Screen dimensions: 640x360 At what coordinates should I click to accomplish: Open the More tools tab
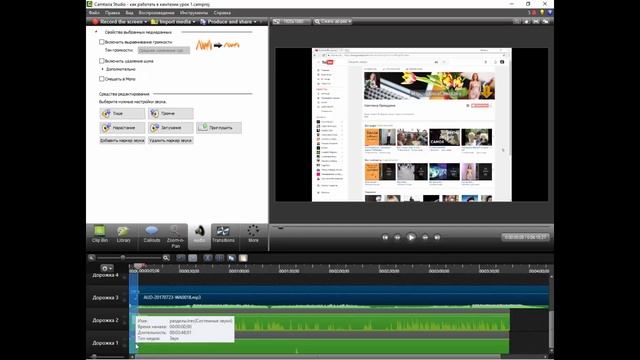click(x=253, y=234)
